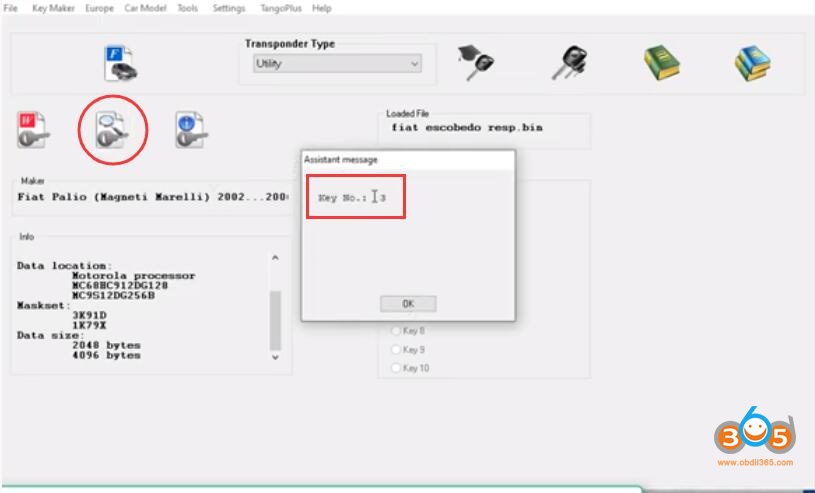Click the black remote keys icon
Screen dimensions: 815x493
click(570, 63)
